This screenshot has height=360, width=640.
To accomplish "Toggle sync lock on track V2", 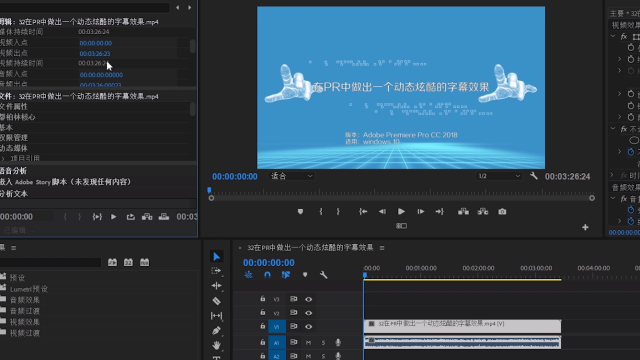I will click(x=293, y=313).
